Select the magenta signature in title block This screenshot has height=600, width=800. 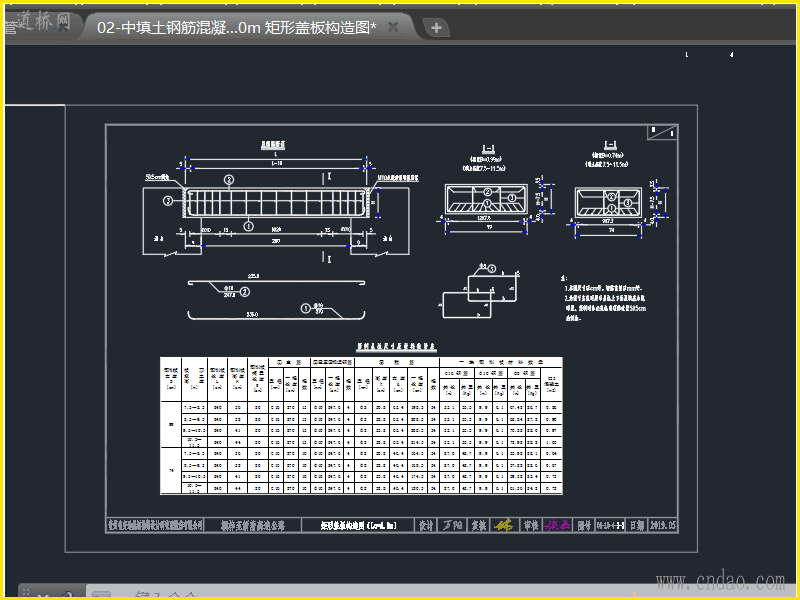[x=557, y=524]
